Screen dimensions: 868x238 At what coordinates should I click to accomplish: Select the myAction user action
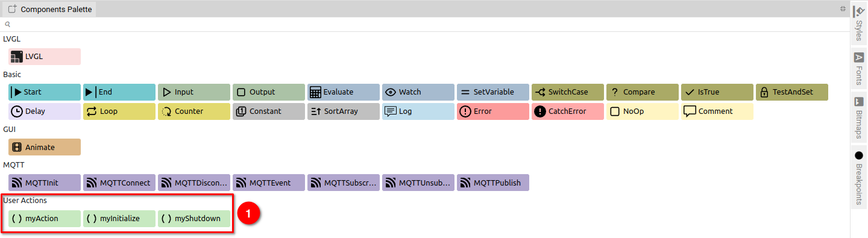(45, 218)
